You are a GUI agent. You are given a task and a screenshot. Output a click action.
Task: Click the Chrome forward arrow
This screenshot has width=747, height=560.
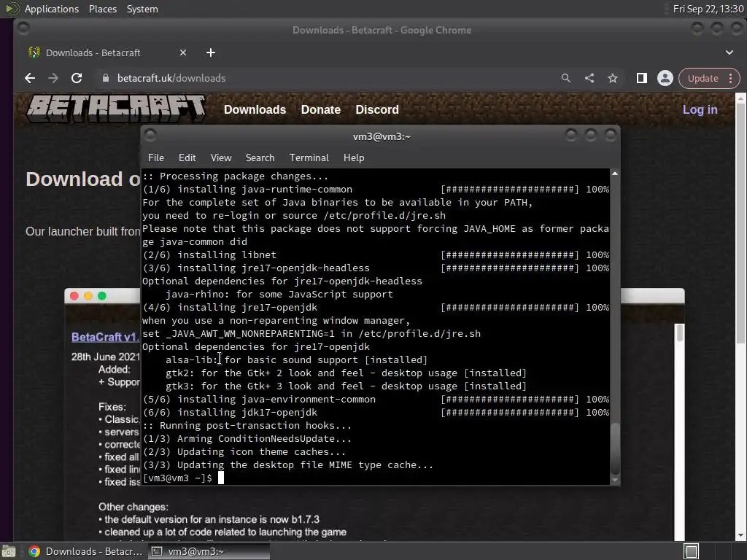point(53,78)
